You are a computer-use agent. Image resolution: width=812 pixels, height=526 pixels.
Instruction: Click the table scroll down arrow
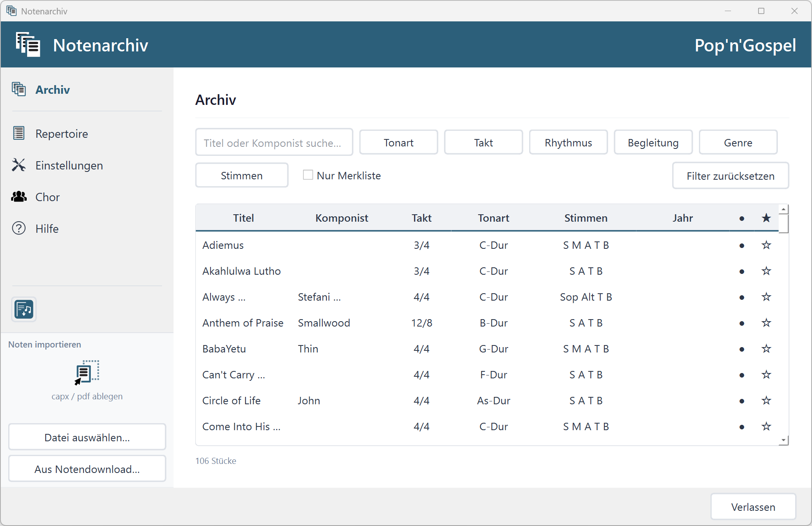(x=784, y=440)
